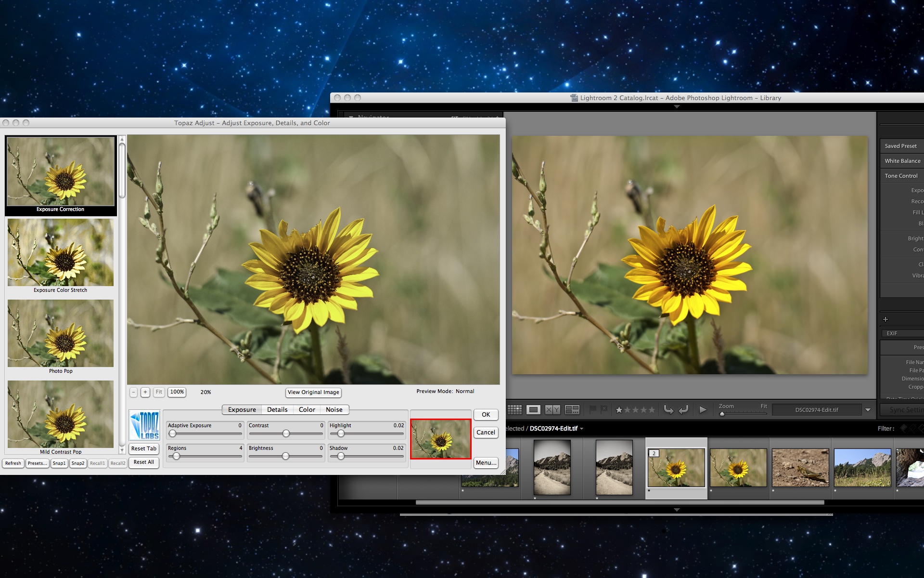Viewport: 924px width, 578px height.
Task: Click the Contrast slider handle
Action: (286, 433)
